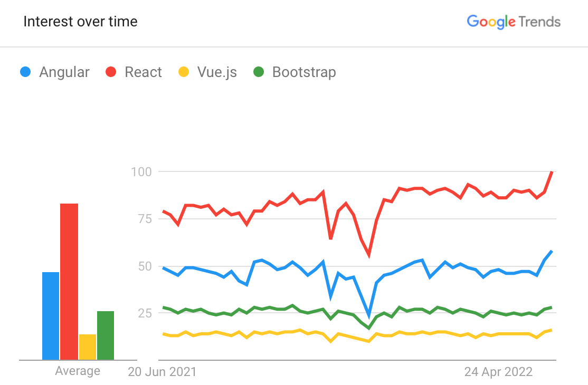Click the red React legend dot
The height and width of the screenshot is (385, 588).
[x=111, y=72]
